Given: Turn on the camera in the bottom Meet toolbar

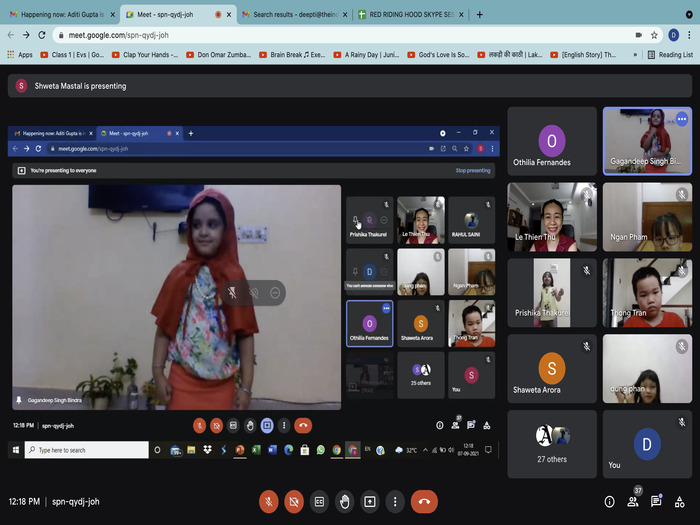Looking at the screenshot, I should 294,502.
